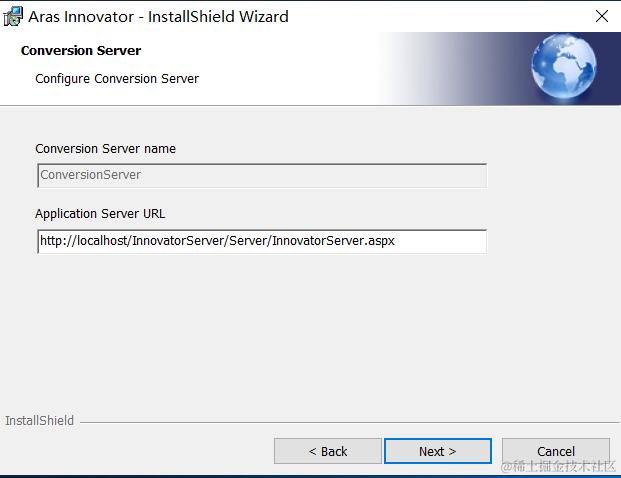Click the InstallShield text near the bottom
This screenshot has height=478, width=621.
39,420
